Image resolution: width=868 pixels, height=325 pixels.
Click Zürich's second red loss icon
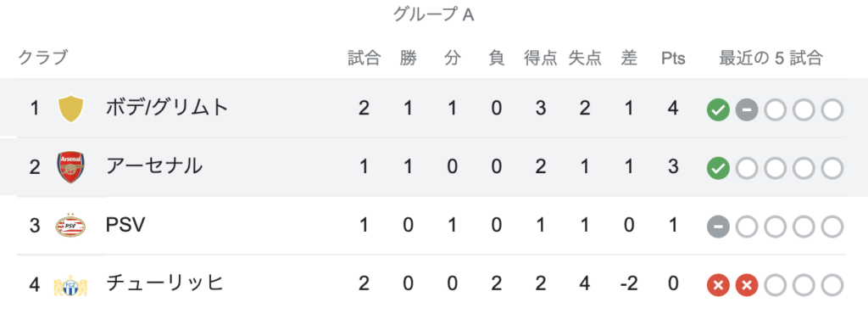[746, 285]
